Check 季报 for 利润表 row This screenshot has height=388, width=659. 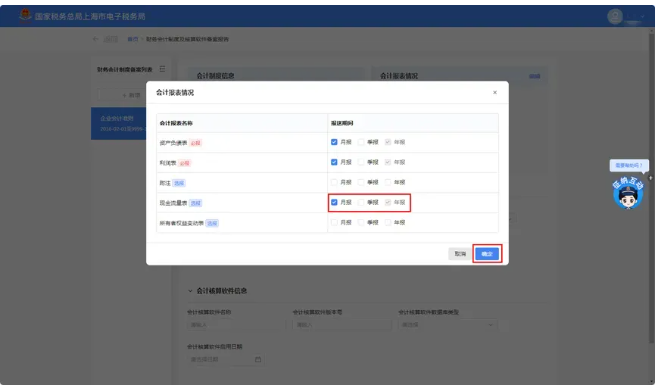(361, 162)
